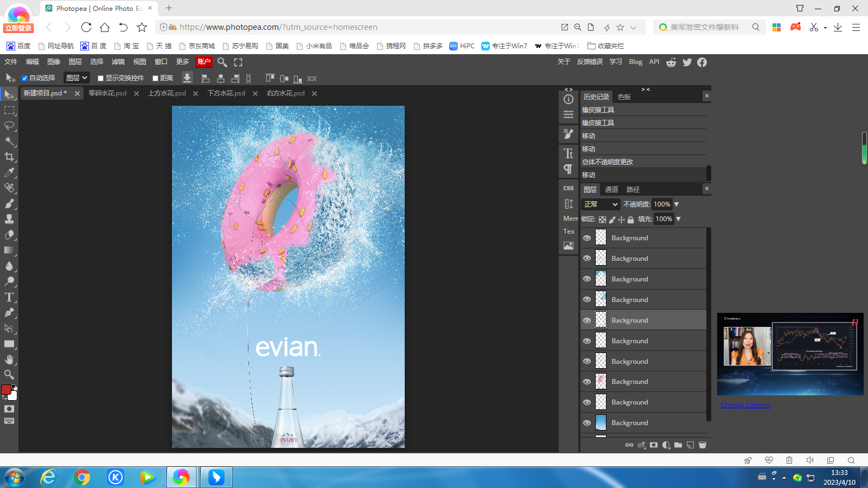This screenshot has width=868, height=488.
Task: Open Photopea Twitter icon
Action: (x=687, y=62)
